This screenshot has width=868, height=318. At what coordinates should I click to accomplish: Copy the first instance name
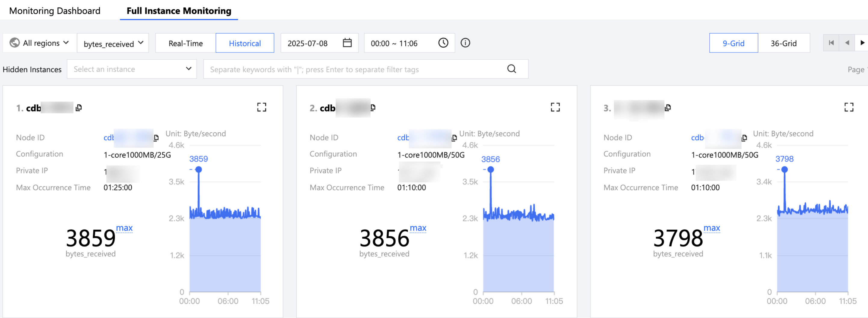pyautogui.click(x=79, y=108)
